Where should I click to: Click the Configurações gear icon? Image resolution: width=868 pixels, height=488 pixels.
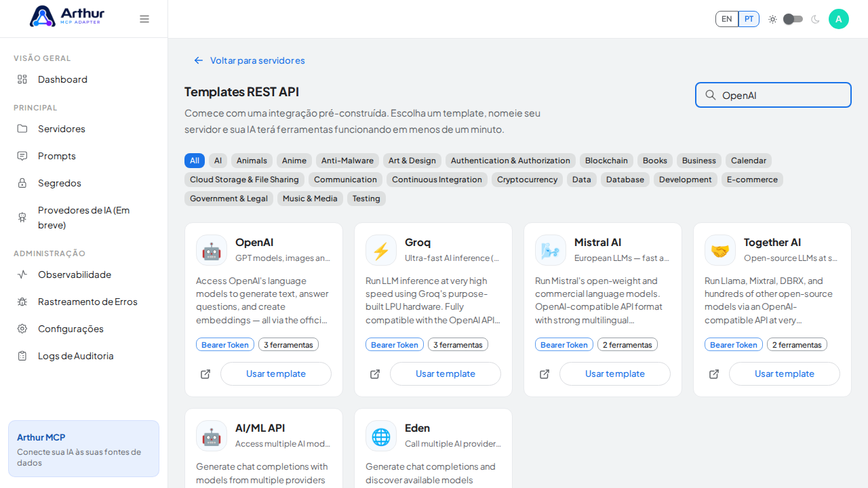point(22,329)
